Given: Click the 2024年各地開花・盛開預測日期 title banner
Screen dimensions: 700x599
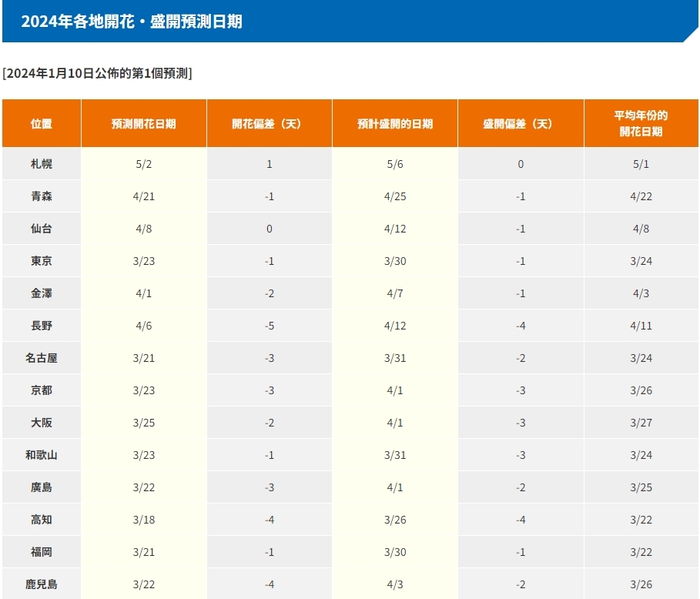Looking at the screenshot, I should point(132,22).
